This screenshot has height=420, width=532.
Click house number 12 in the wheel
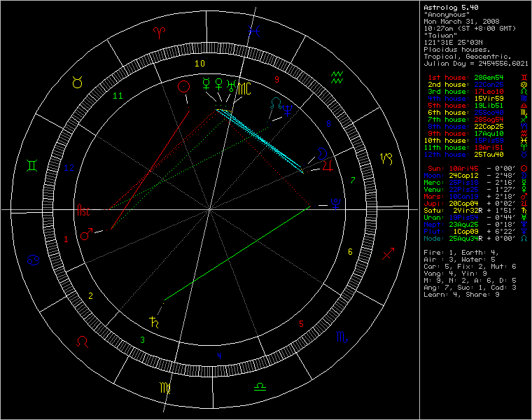tap(69, 167)
